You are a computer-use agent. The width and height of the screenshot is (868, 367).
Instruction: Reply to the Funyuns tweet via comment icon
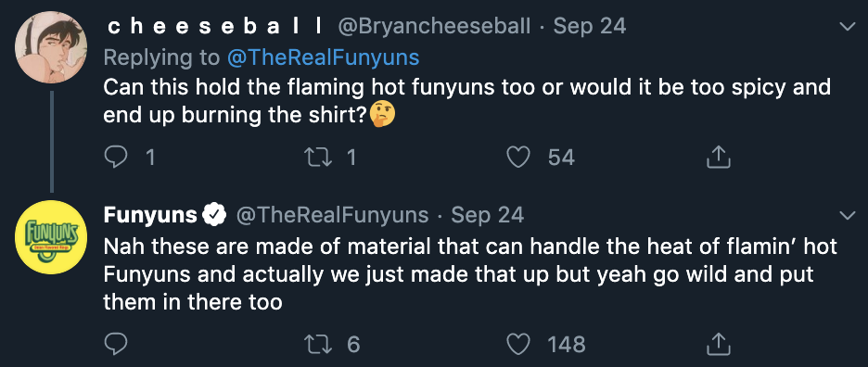pos(116,344)
